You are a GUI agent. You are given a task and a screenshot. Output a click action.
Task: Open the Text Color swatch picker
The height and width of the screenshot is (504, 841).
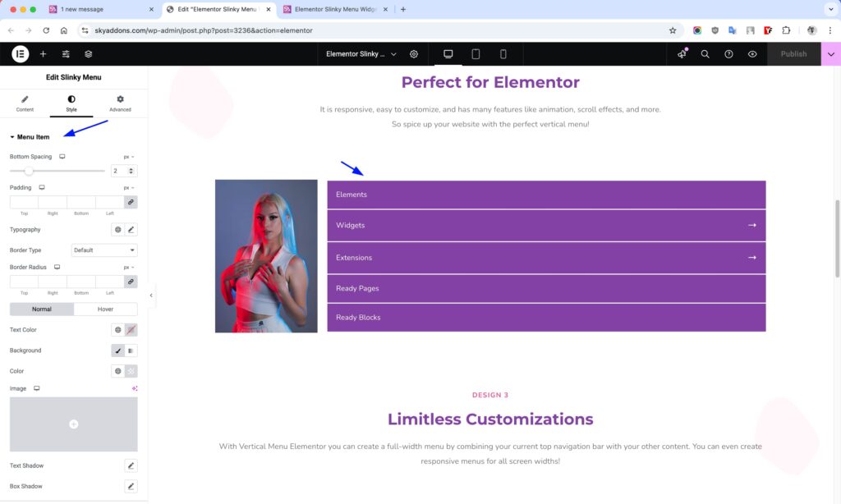(131, 330)
